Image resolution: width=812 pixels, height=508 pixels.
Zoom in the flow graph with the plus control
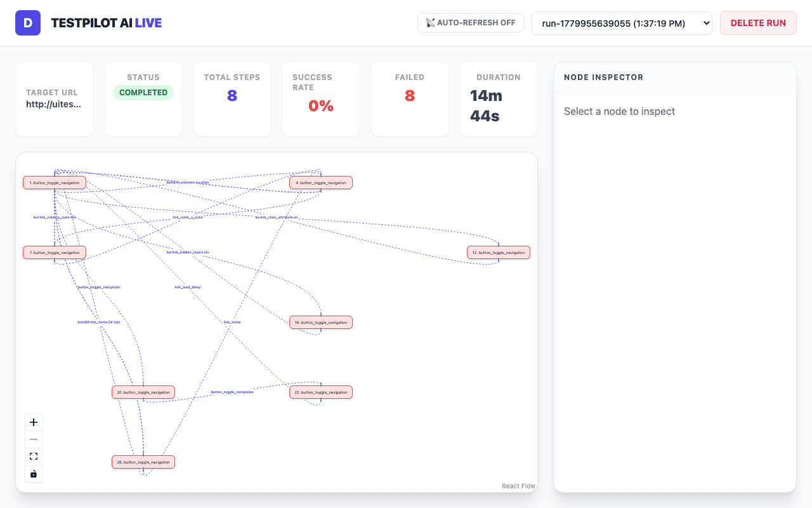34,422
